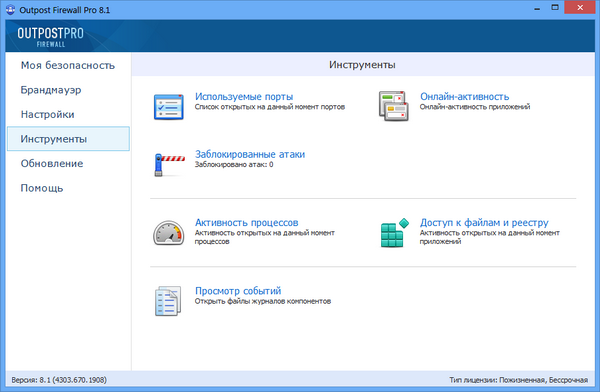600x392 pixels.
Task: Open the Онлайн-активность link
Action: 465,96
